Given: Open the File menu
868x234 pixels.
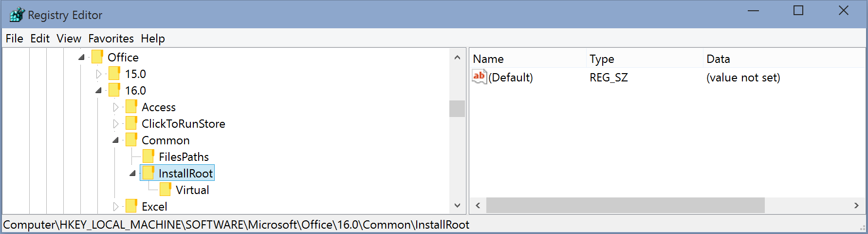Looking at the screenshot, I should (x=14, y=39).
